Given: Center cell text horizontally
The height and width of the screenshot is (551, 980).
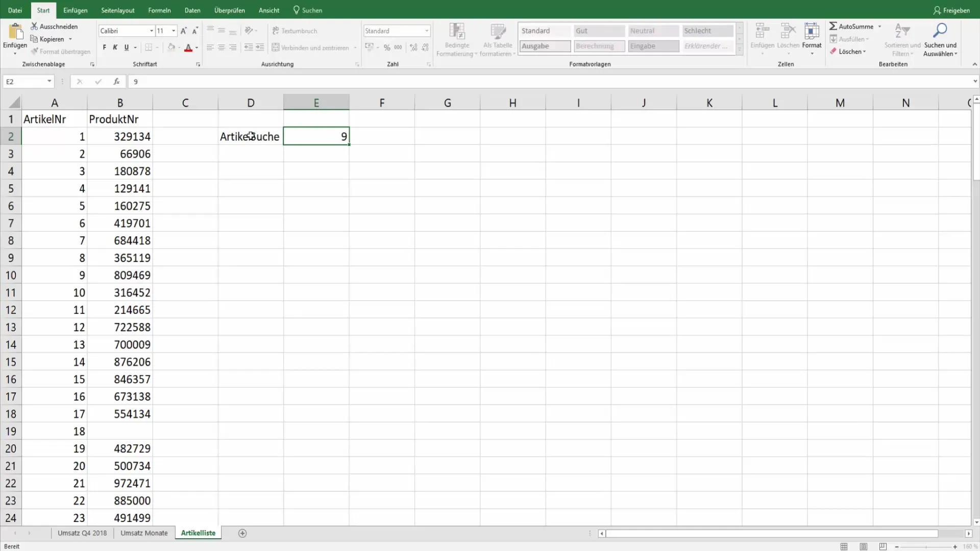Looking at the screenshot, I should point(222,47).
